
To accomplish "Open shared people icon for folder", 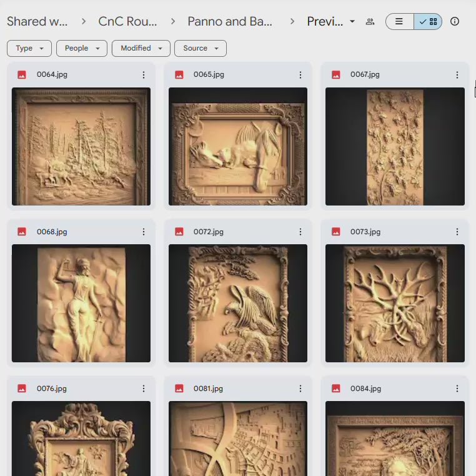I will [x=370, y=22].
